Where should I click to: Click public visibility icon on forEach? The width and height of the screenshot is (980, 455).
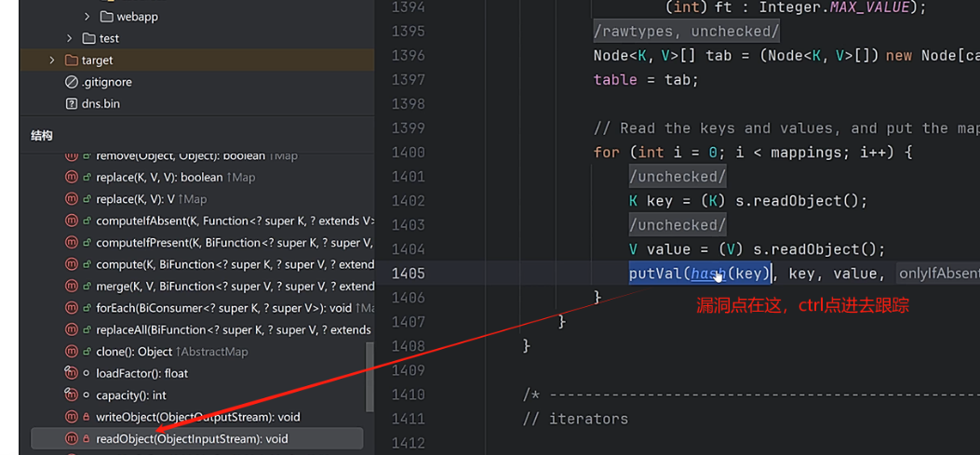pos(87,308)
